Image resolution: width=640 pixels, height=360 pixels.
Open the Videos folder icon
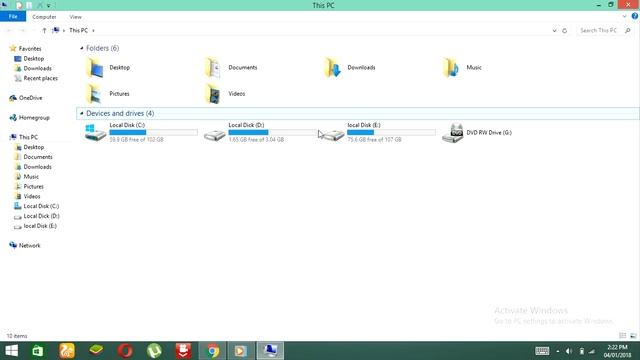coord(213,94)
